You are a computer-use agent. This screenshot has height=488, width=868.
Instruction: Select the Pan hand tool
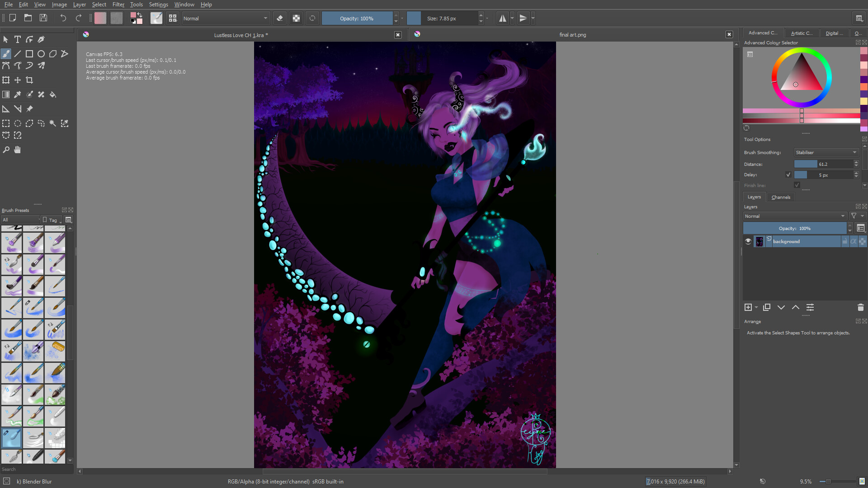(18, 150)
